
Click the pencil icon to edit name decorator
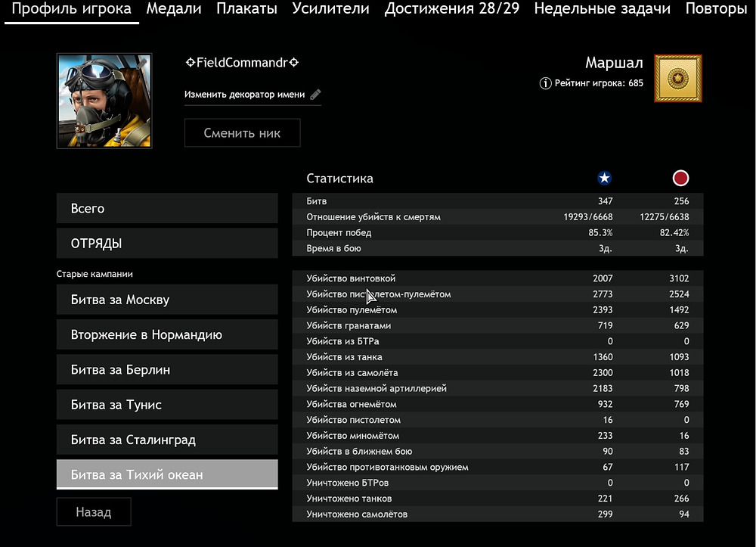[x=315, y=95]
